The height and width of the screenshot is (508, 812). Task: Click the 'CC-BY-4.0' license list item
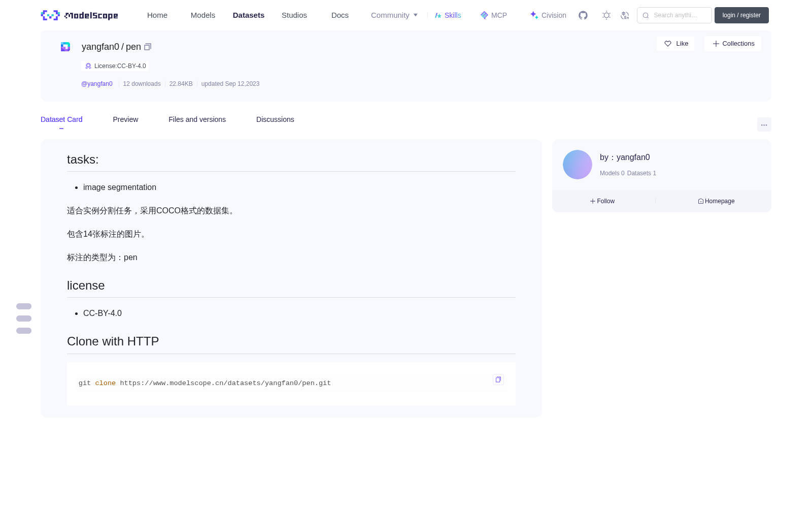(103, 313)
